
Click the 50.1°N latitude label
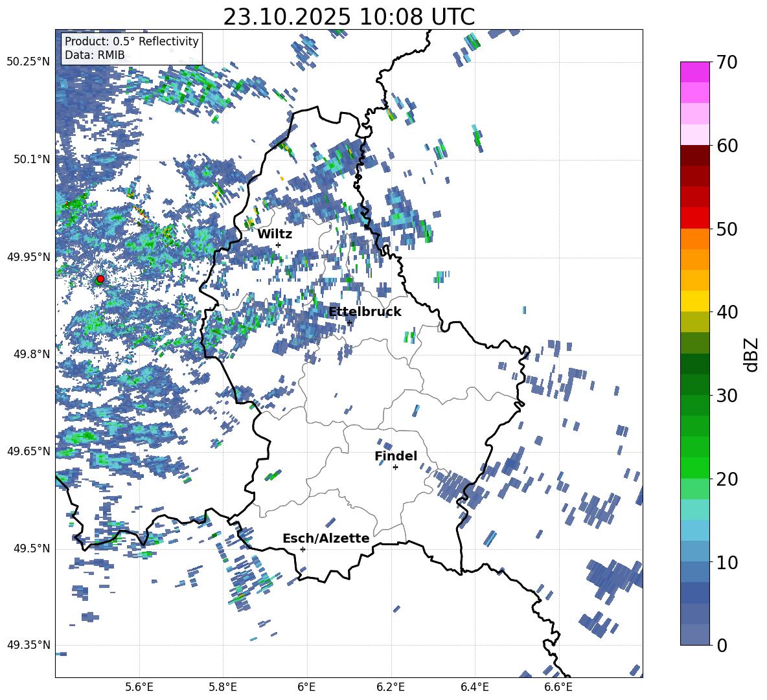pos(32,159)
